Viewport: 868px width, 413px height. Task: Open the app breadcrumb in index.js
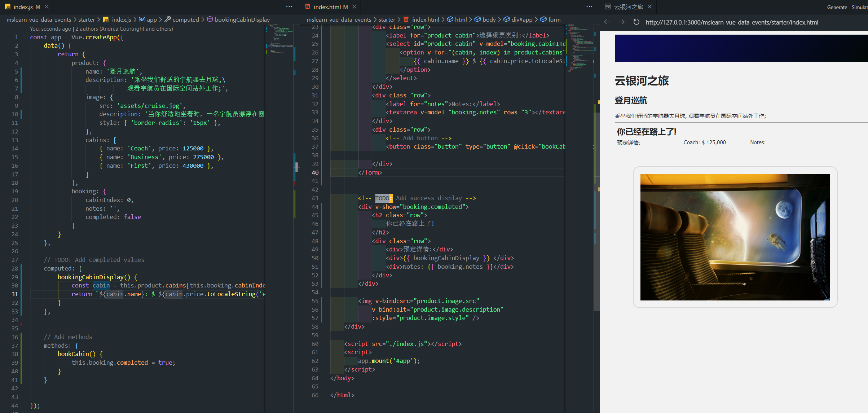pyautogui.click(x=148, y=19)
